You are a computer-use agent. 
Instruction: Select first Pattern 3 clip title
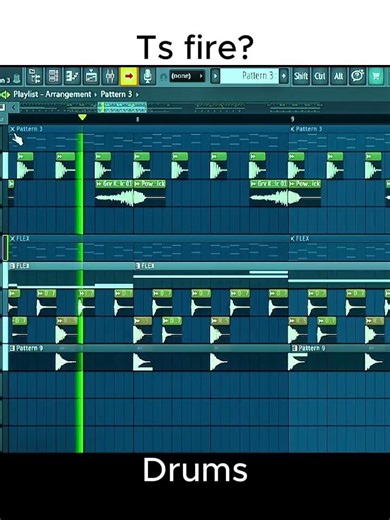(x=29, y=129)
